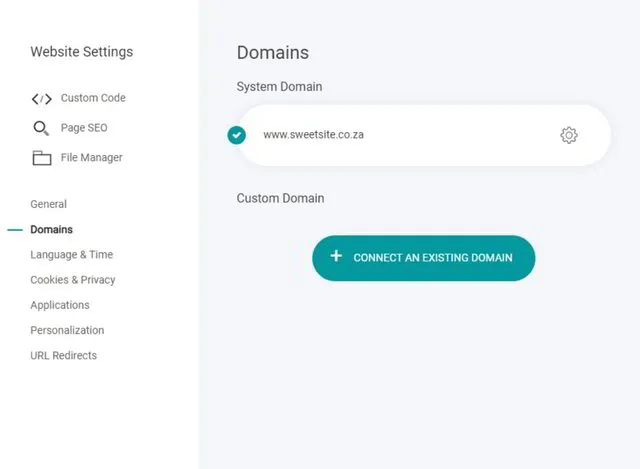Open Cookies & Privacy settings
Viewport: 640px width, 469px height.
coord(73,280)
